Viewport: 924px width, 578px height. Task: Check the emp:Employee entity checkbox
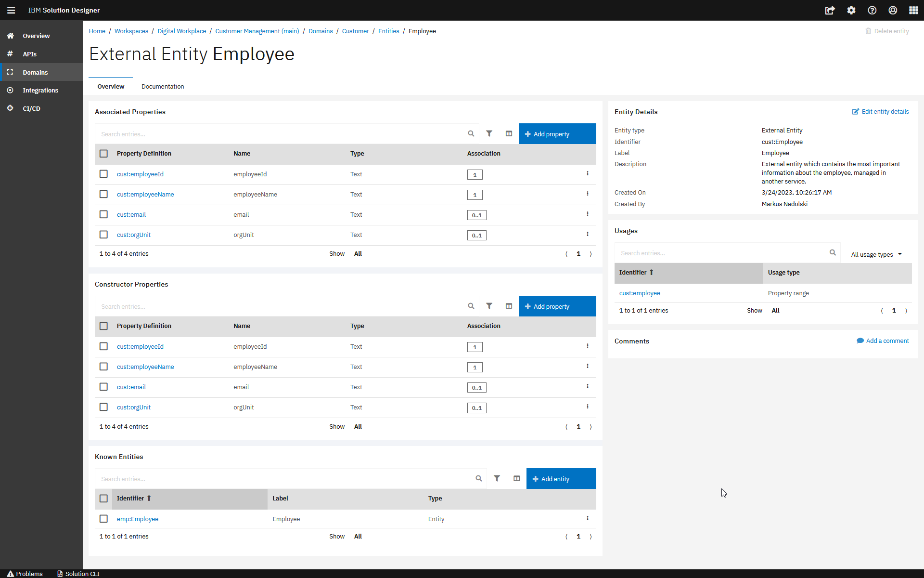tap(103, 519)
